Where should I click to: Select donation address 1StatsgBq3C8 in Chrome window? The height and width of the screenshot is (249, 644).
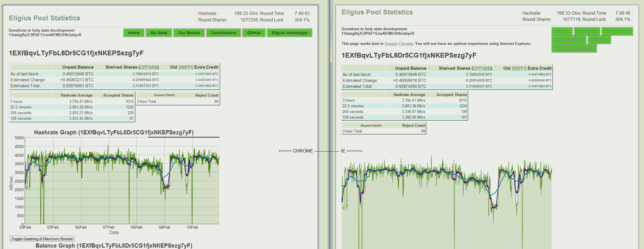coord(45,35)
